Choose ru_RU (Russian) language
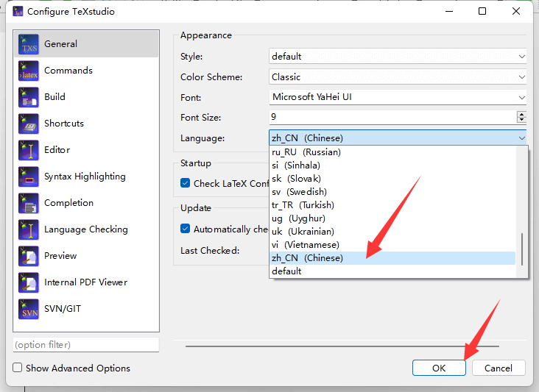 392,152
